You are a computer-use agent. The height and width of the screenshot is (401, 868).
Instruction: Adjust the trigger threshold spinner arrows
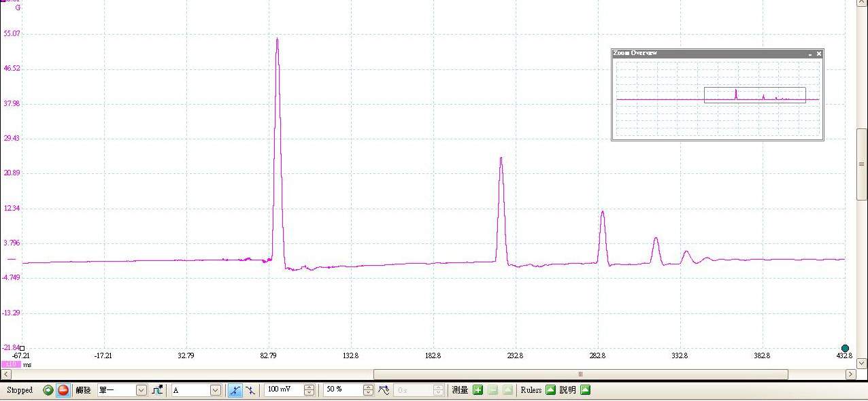coord(310,390)
